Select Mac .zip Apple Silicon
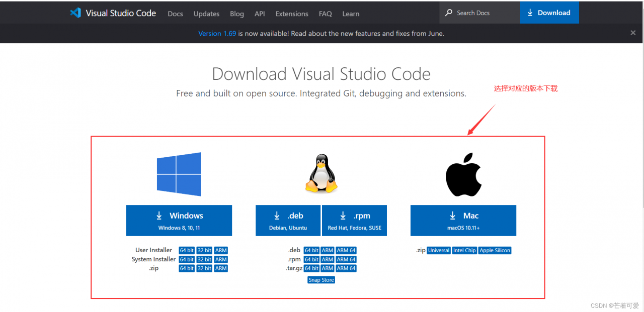Screen dimensions: 644x312 pos(495,250)
